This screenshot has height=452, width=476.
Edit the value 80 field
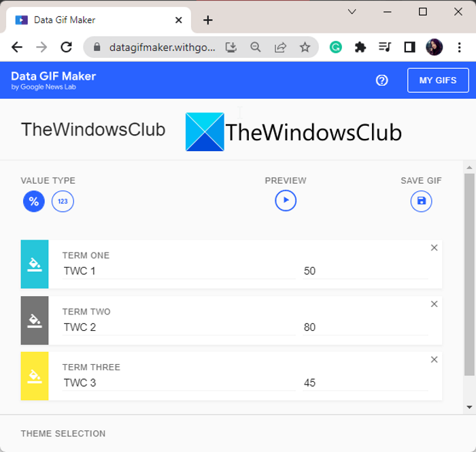point(365,327)
